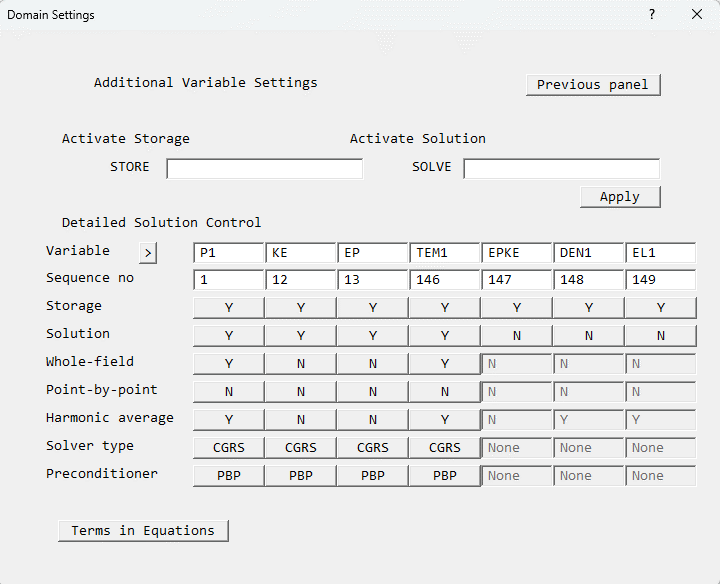Toggle Harmonic average for EP variable
The height and width of the screenshot is (584, 720).
coord(373,420)
